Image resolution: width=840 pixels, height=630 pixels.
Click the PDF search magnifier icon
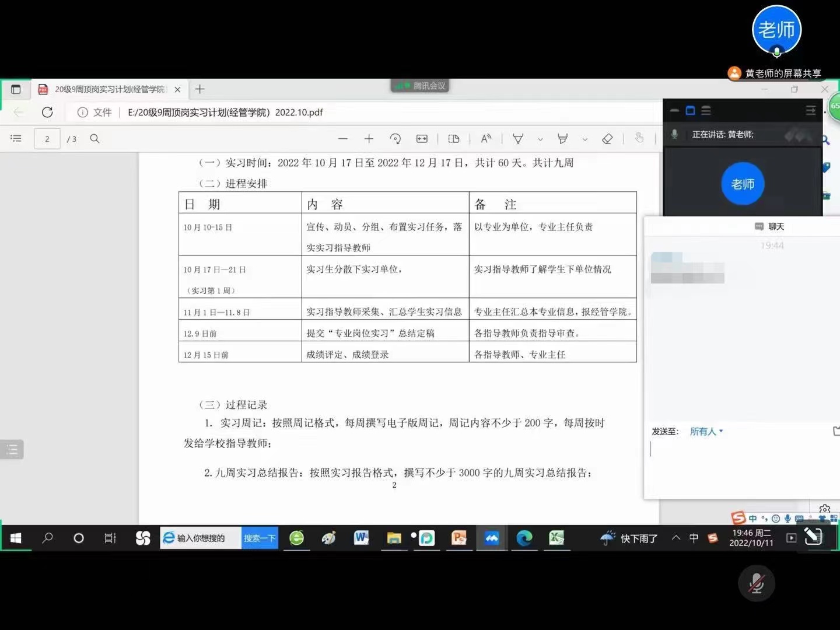click(x=94, y=139)
